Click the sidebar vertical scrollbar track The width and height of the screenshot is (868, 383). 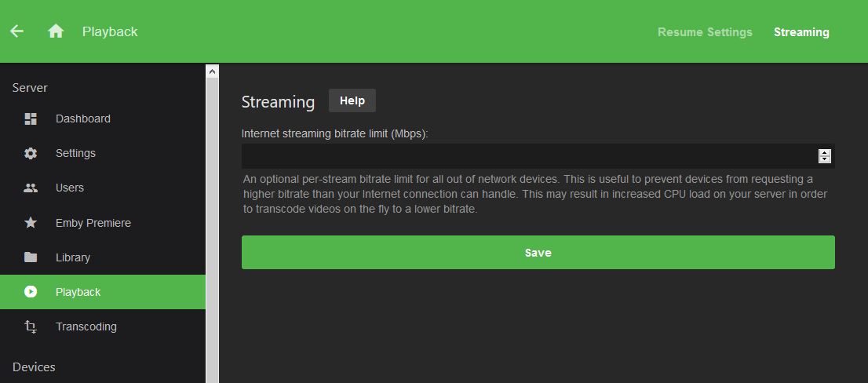tap(212, 235)
